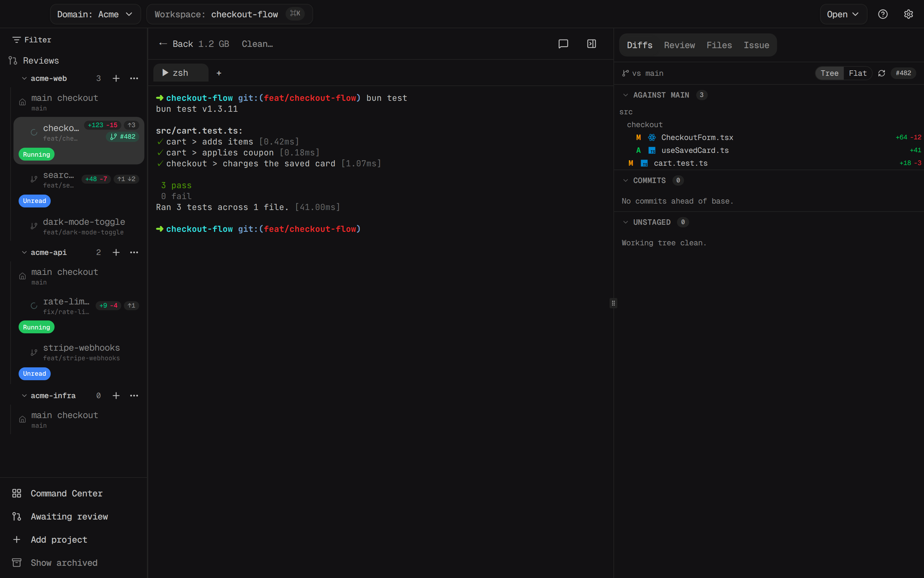The height and width of the screenshot is (578, 924).
Task: Switch to the Issue tab
Action: (x=756, y=45)
